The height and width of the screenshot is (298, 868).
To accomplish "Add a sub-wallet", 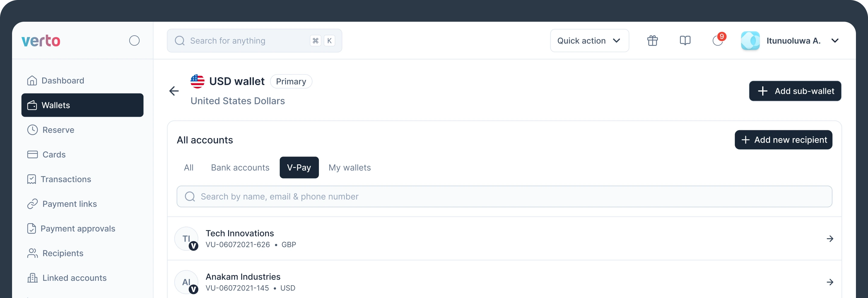I will [795, 91].
